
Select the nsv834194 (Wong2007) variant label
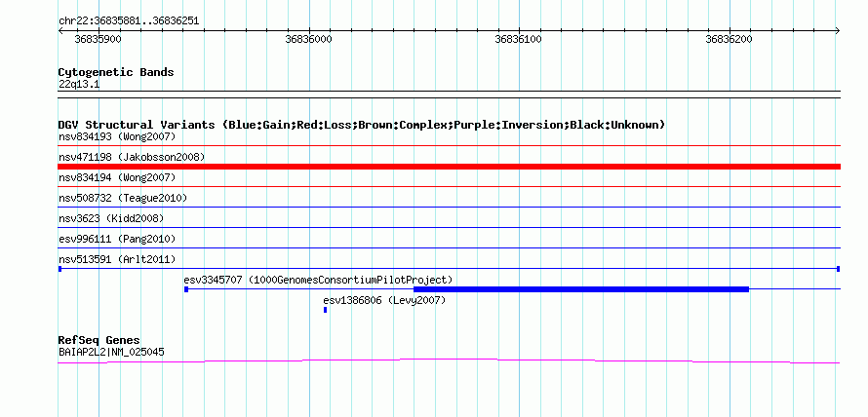[x=117, y=177]
